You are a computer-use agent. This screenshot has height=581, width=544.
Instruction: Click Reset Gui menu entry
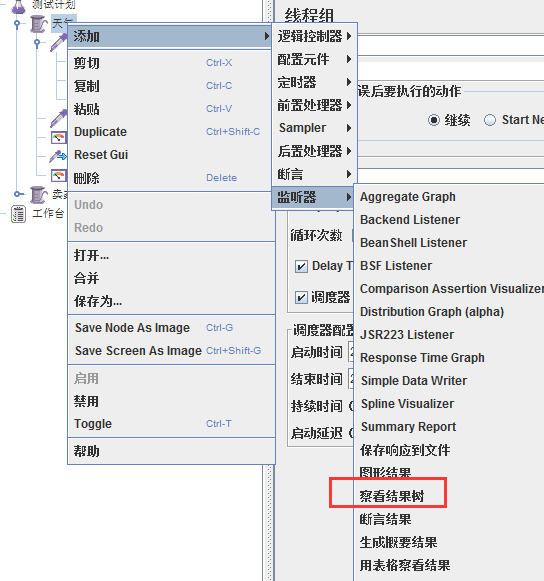[x=171, y=155]
